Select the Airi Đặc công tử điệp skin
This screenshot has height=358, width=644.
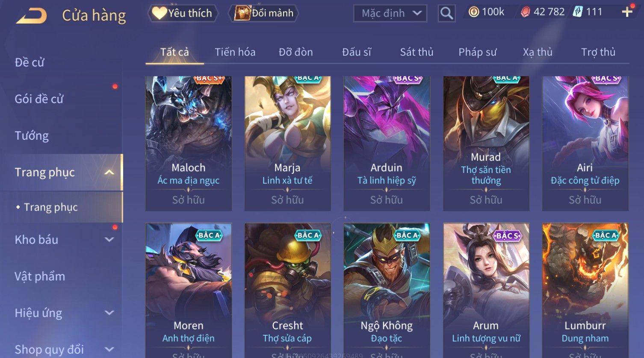[585, 143]
